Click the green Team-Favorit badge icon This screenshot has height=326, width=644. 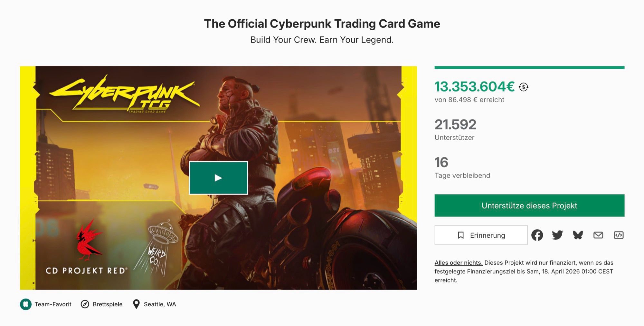click(x=26, y=304)
